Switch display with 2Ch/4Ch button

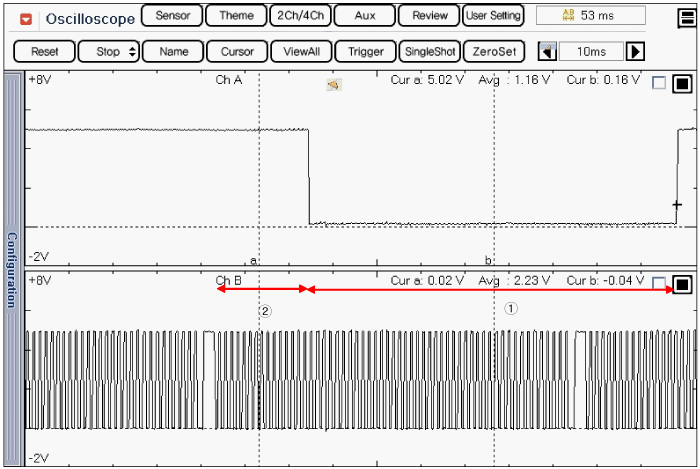(x=300, y=16)
